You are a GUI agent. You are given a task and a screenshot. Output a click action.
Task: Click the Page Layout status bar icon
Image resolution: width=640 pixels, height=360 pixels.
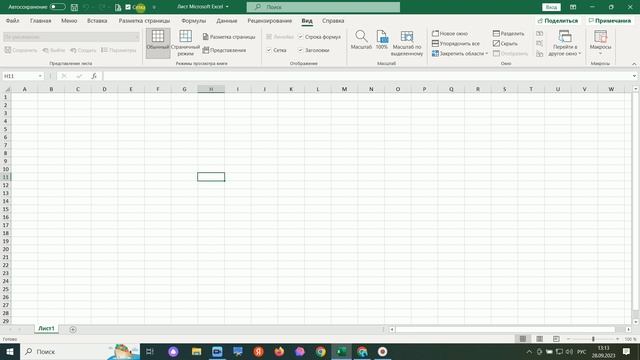coord(540,339)
